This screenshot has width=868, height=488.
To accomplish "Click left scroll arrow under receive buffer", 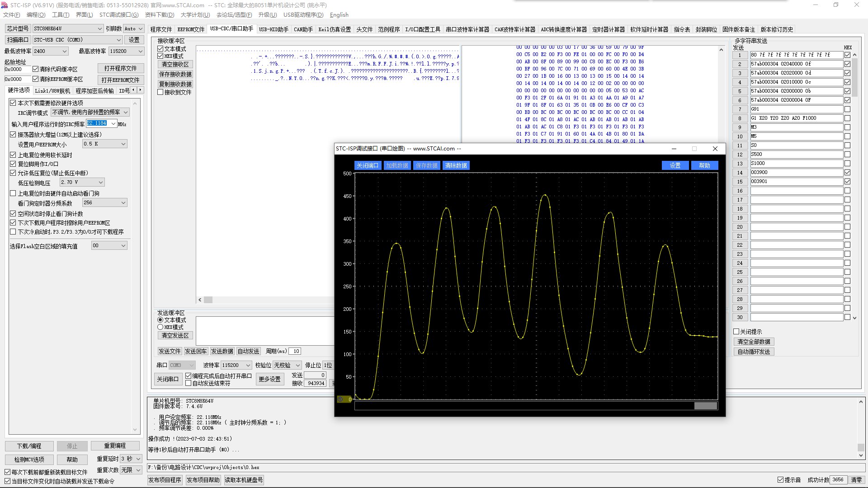I will point(200,300).
